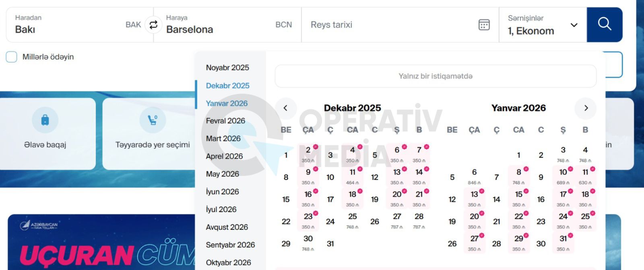
Task: Click the Azərbaycan Hava Yolları logo
Action: coord(39,225)
